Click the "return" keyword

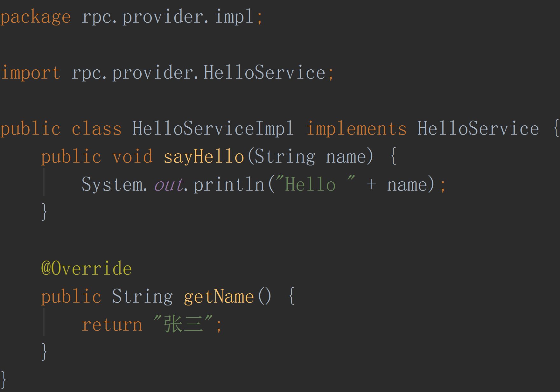(112, 325)
